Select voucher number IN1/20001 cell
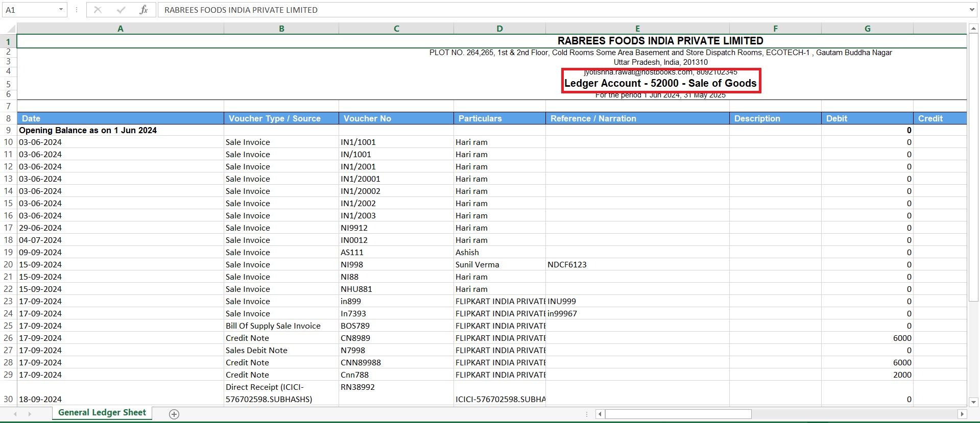The image size is (980, 423). pyautogui.click(x=396, y=179)
